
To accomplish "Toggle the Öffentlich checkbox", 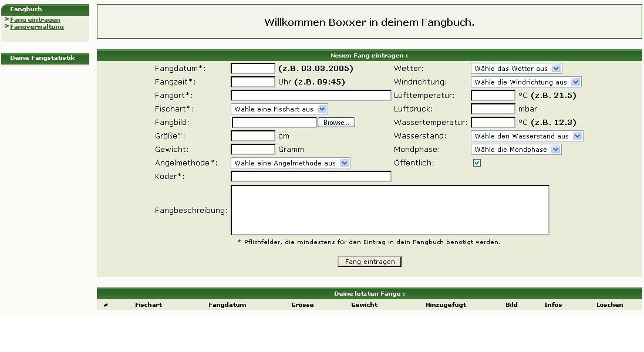I will click(477, 163).
